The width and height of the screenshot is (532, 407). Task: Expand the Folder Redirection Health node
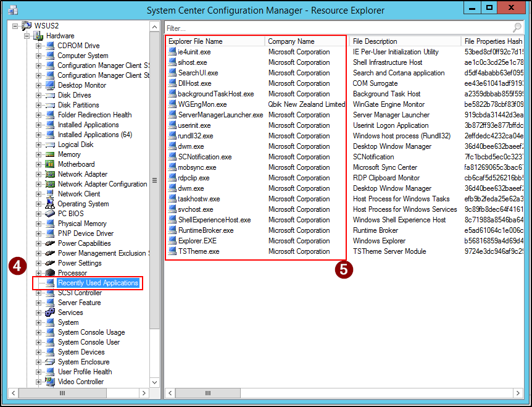coord(38,115)
